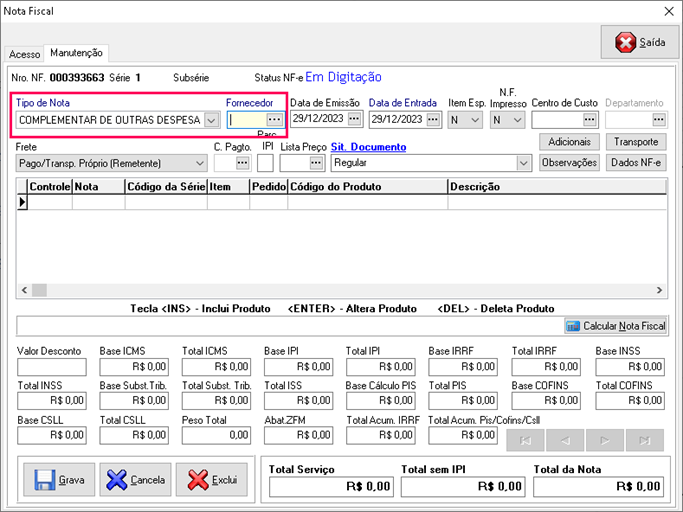Open the Item Esp. dropdown
Viewport: 683px width, 512px height.
pos(474,120)
